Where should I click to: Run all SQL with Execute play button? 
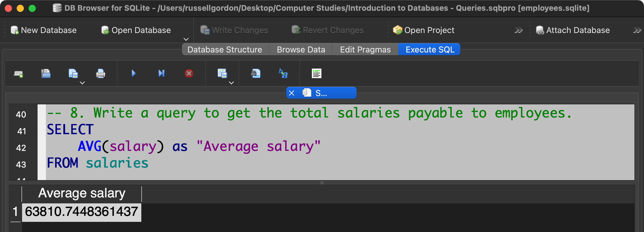pyautogui.click(x=134, y=73)
